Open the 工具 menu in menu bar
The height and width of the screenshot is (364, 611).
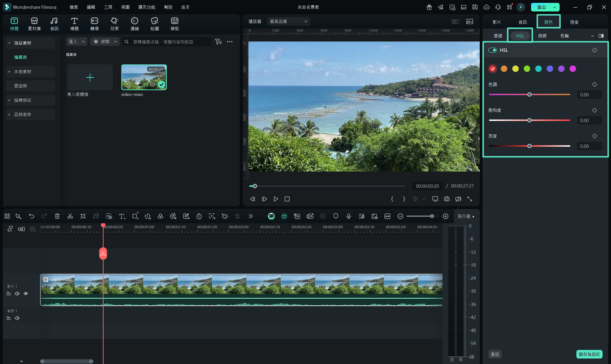[108, 7]
